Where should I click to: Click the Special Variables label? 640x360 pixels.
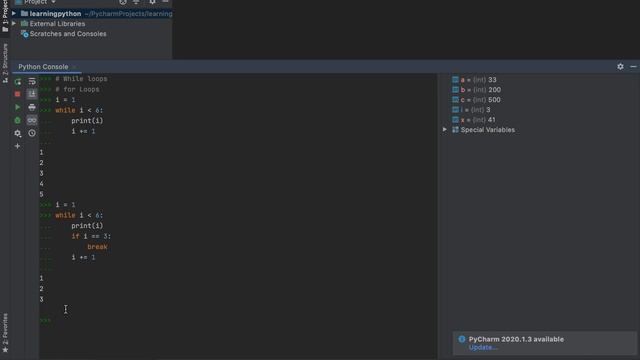(x=487, y=130)
